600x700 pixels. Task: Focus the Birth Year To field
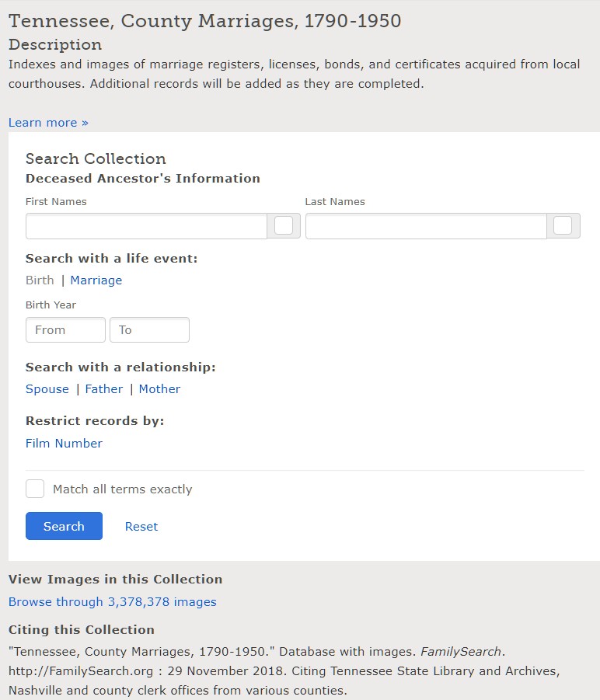pyautogui.click(x=149, y=330)
